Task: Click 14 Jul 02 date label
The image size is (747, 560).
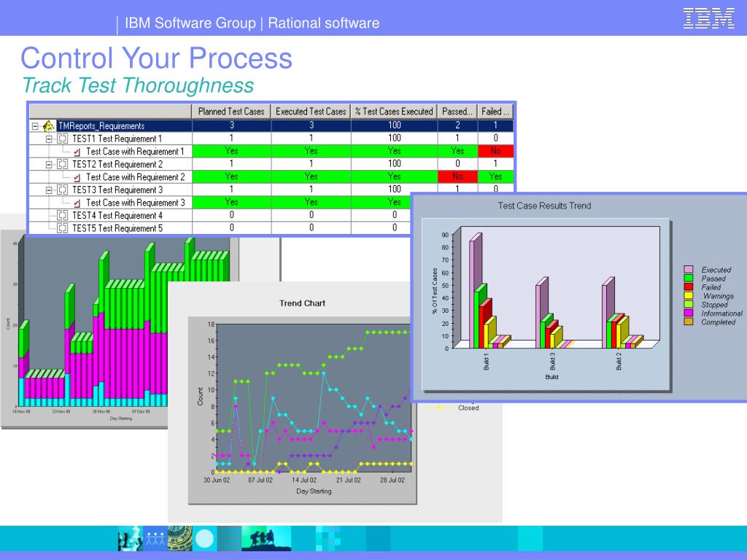Action: pos(304,480)
